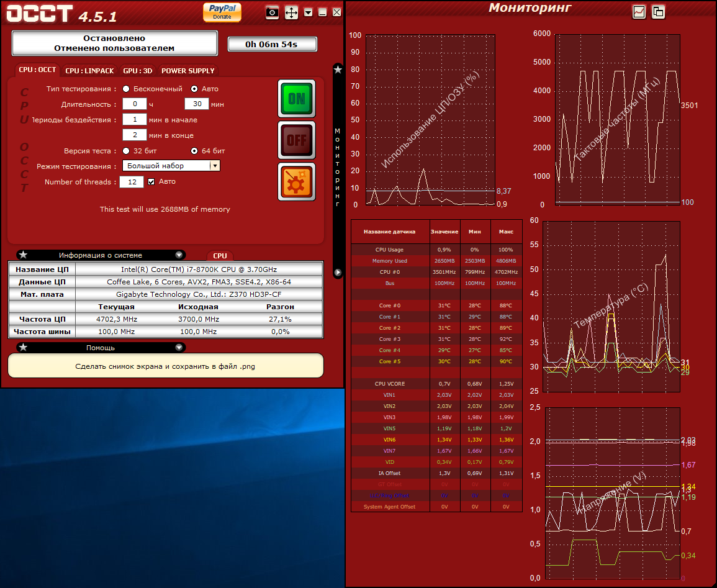This screenshot has width=717, height=588.
Task: Click the 4702,3 MHz current frequency cell
Action: (117, 319)
